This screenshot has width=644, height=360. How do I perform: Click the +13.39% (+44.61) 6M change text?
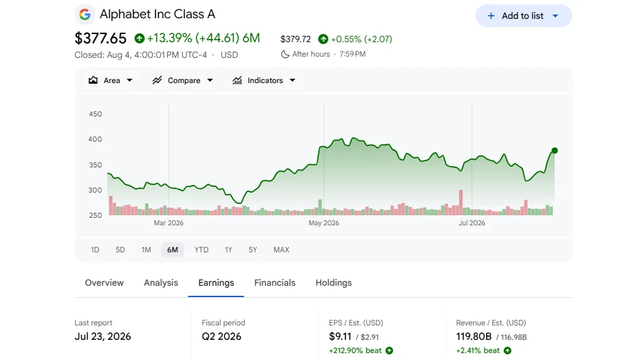203,38
